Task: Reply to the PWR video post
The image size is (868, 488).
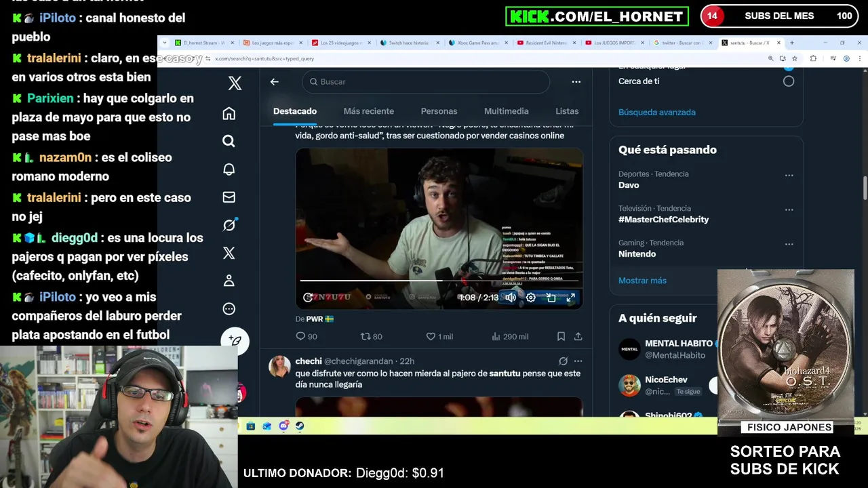Action: pyautogui.click(x=307, y=336)
